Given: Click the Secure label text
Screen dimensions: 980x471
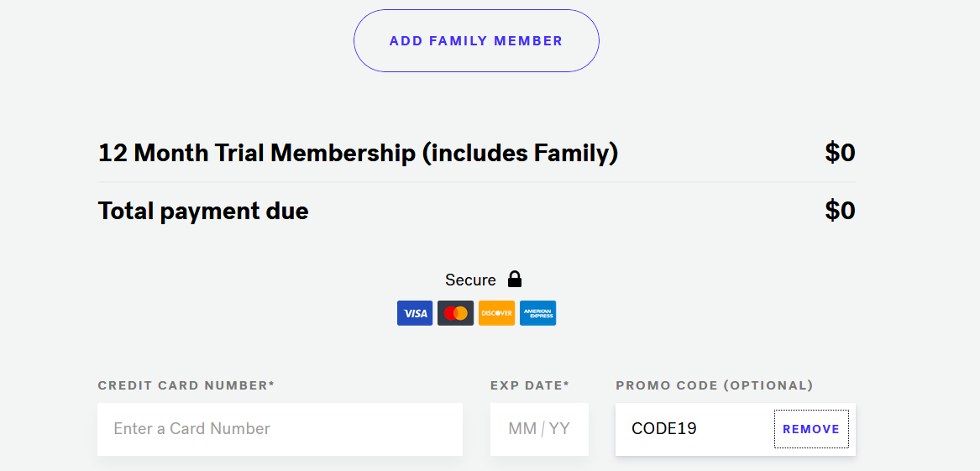Looking at the screenshot, I should coord(470,280).
